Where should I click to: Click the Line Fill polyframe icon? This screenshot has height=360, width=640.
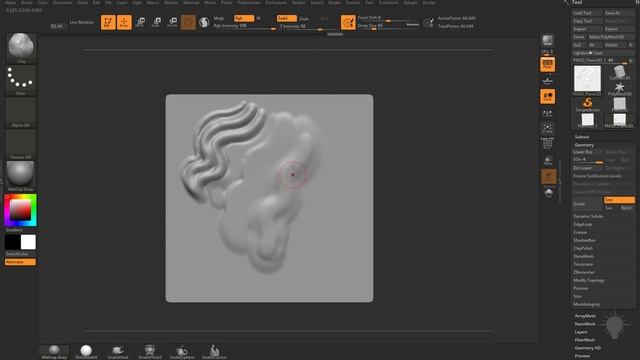(x=547, y=143)
